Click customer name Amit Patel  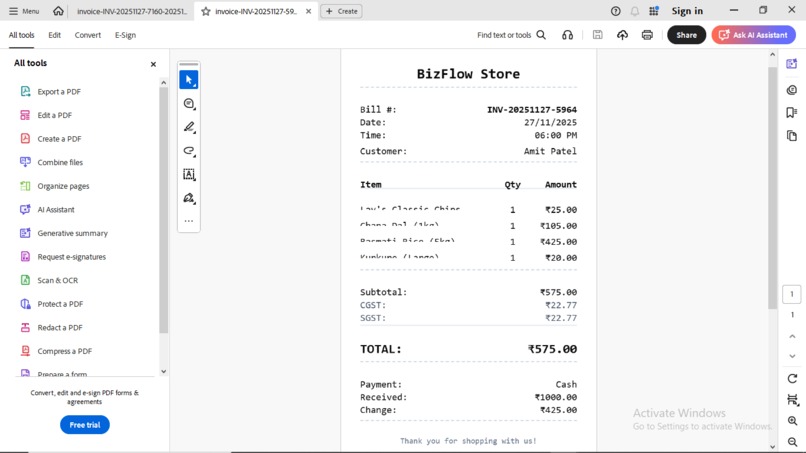[x=550, y=151]
